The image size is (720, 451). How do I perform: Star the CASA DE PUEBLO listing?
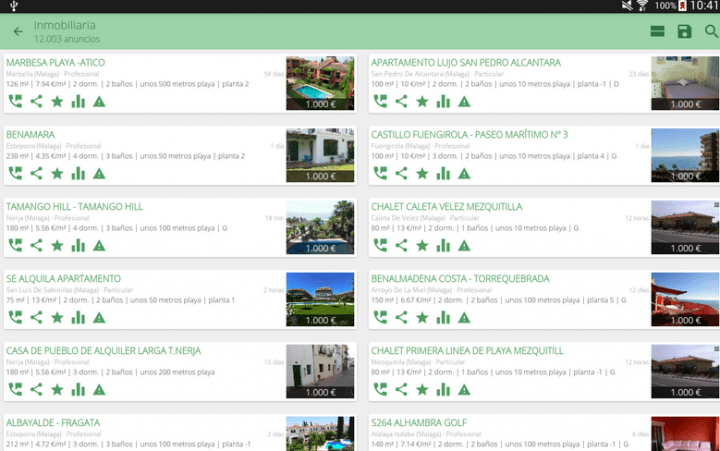click(x=57, y=389)
